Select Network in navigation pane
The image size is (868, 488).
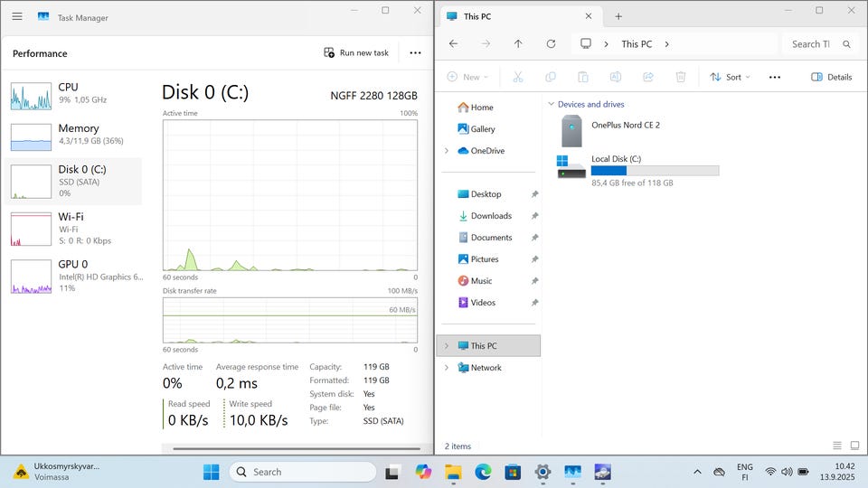click(479, 368)
